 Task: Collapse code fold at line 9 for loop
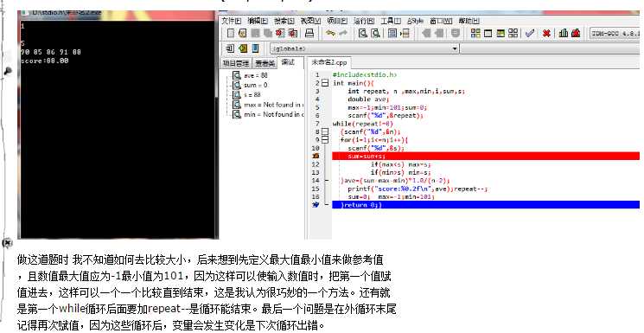click(325, 140)
